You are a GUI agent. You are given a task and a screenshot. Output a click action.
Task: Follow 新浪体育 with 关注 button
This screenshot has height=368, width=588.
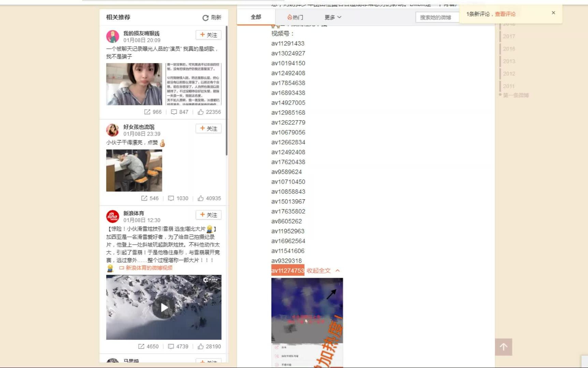[208, 215]
